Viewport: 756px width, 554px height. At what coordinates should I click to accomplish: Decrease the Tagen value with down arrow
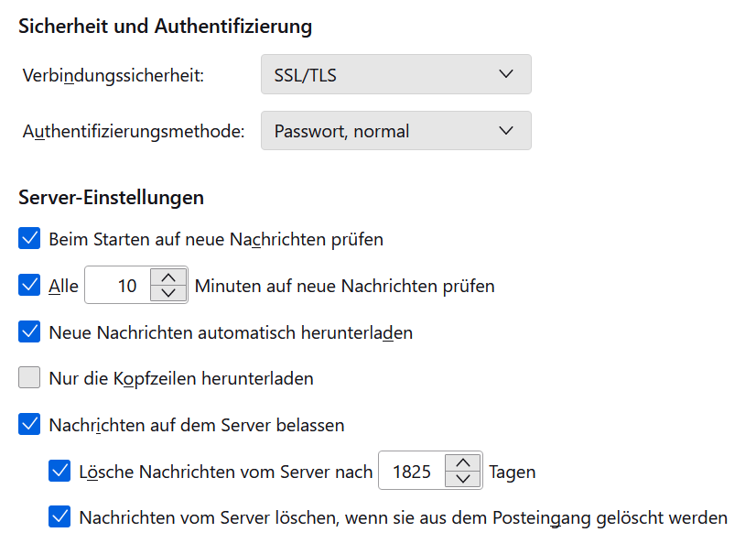point(463,480)
